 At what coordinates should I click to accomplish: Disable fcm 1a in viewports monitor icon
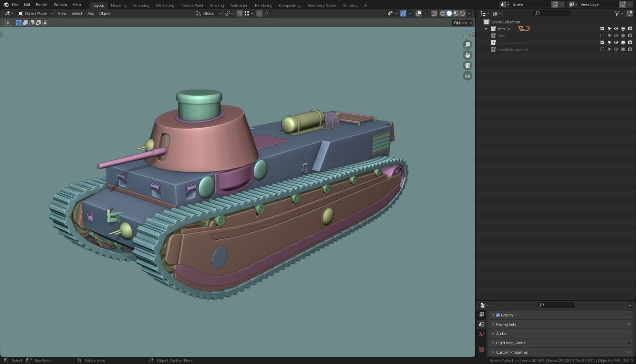[x=623, y=29]
